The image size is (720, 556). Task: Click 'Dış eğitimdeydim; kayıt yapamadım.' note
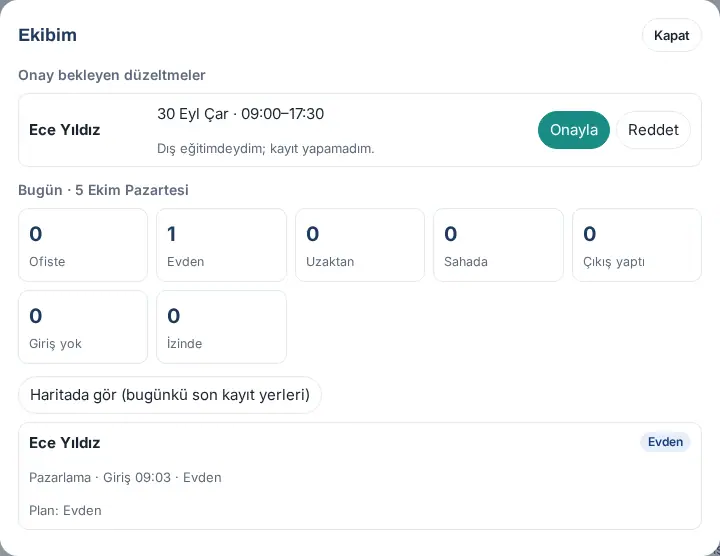pyautogui.click(x=266, y=149)
